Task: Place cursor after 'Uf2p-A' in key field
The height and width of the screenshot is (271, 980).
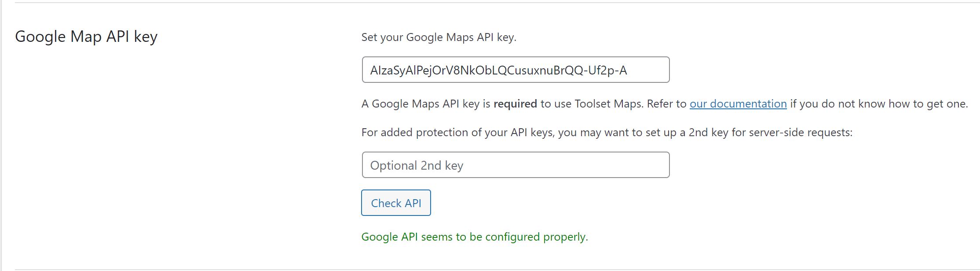Action: click(628, 70)
